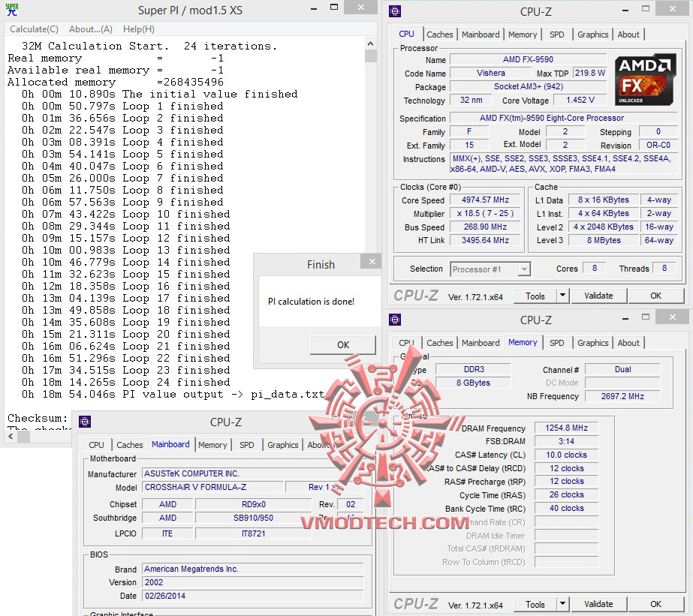Click the Super PI application icon
This screenshot has height=616, width=693.
[12, 10]
